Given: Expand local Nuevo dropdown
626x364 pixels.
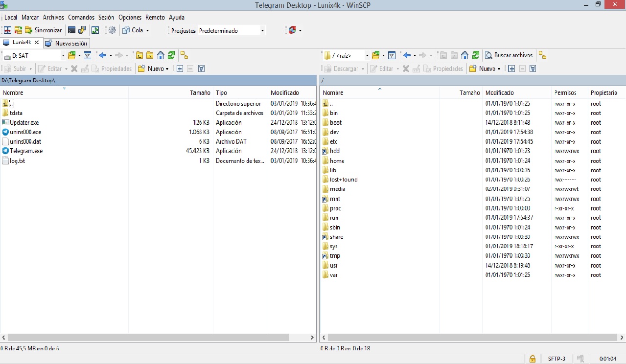Looking at the screenshot, I should click(167, 69).
